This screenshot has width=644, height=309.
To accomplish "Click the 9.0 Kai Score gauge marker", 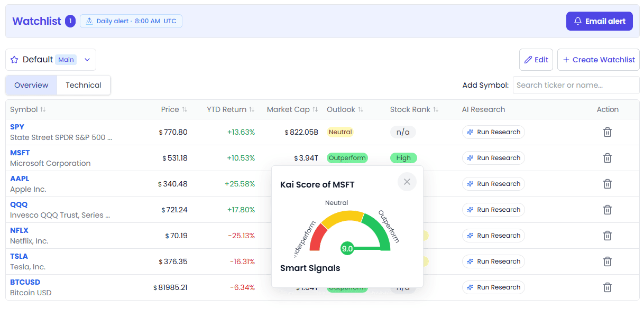I will pos(347,248).
